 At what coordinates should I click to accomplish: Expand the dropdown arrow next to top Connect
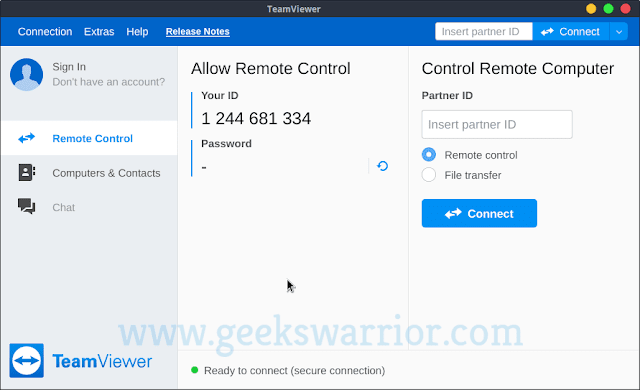tap(619, 31)
